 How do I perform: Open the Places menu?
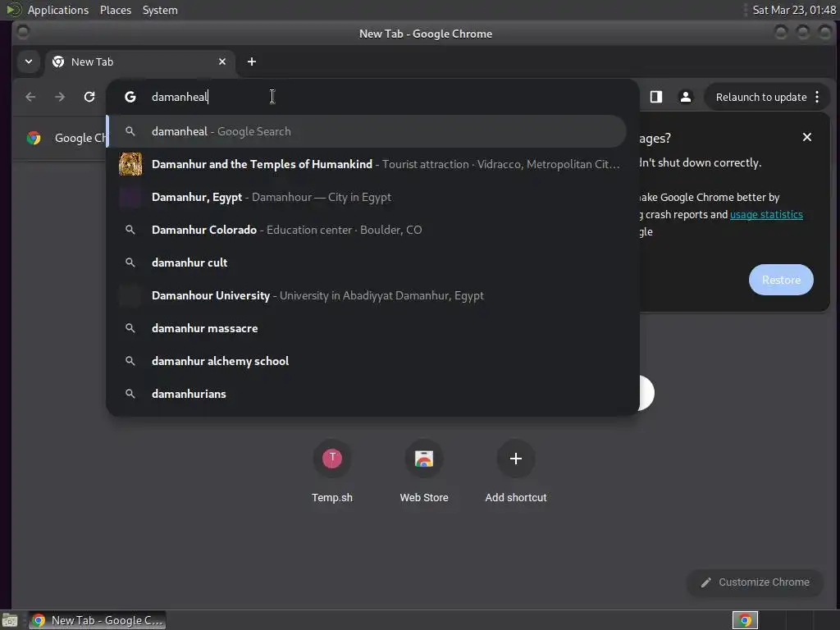(x=116, y=10)
